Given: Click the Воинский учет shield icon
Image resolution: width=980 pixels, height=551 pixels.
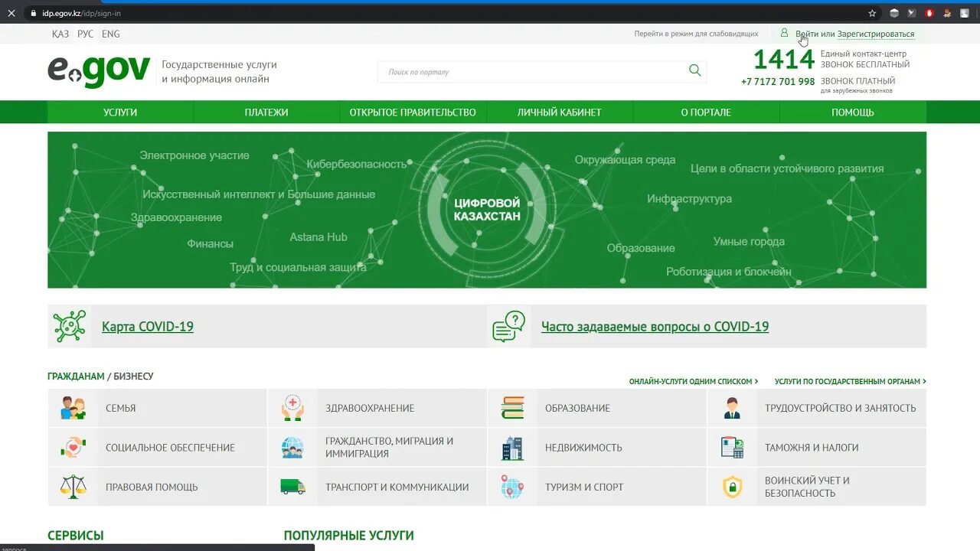Looking at the screenshot, I should tap(731, 487).
